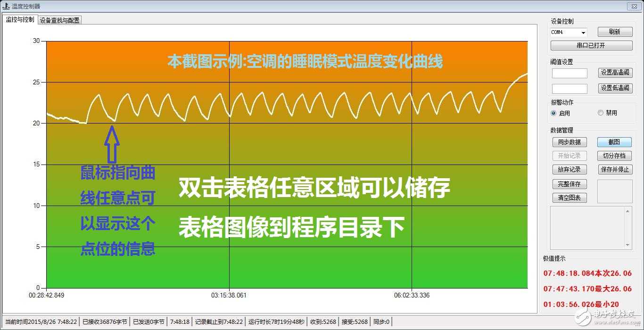Click the app icon in the title bar
644x330 pixels.
pyautogui.click(x=6, y=6)
